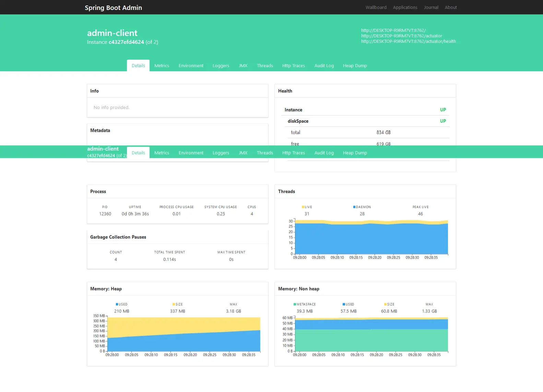Click the large admin-client page heading
The image size is (543, 392).
coord(112,33)
